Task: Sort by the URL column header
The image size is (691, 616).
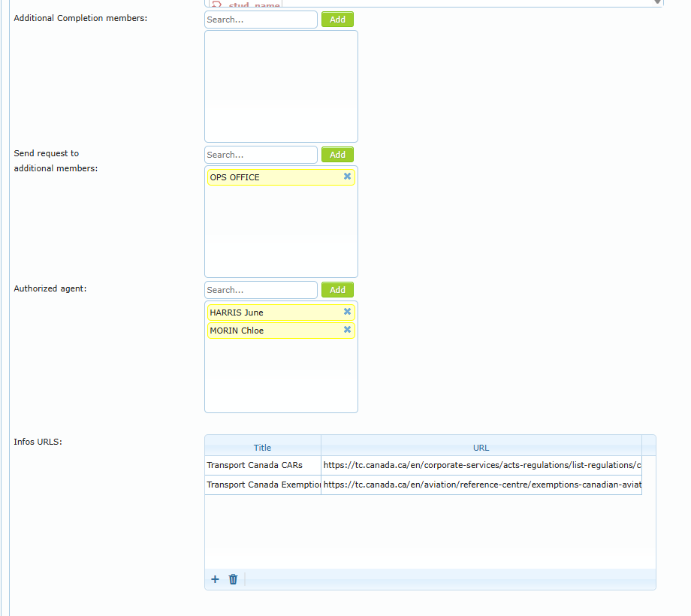Action: (x=481, y=447)
